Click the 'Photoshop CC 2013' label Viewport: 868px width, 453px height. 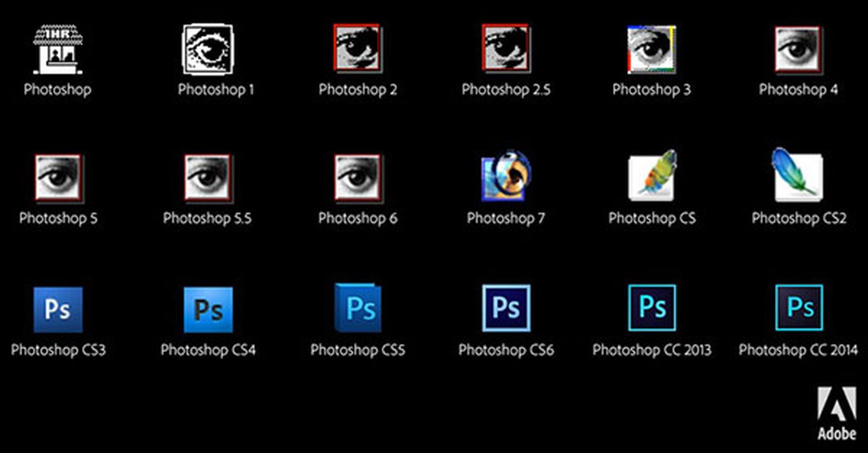[652, 351]
